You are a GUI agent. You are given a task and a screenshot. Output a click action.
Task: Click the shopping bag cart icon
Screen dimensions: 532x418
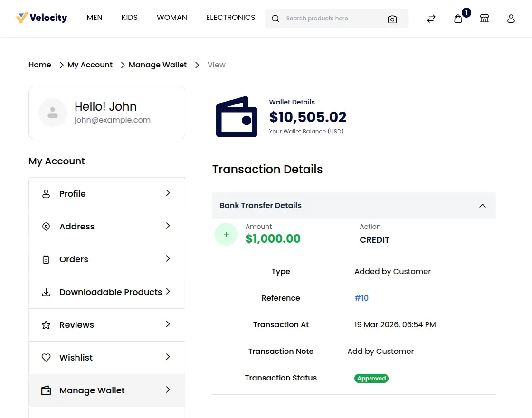[x=457, y=19]
